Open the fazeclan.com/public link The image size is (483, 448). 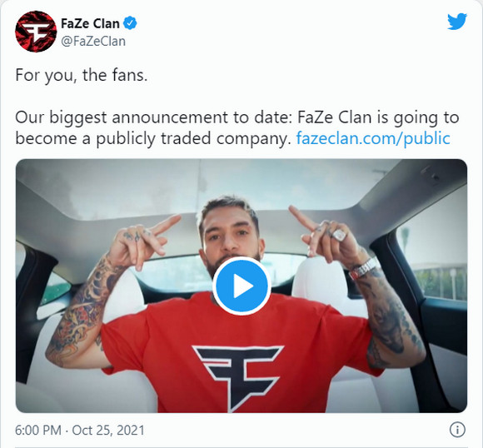pos(373,138)
